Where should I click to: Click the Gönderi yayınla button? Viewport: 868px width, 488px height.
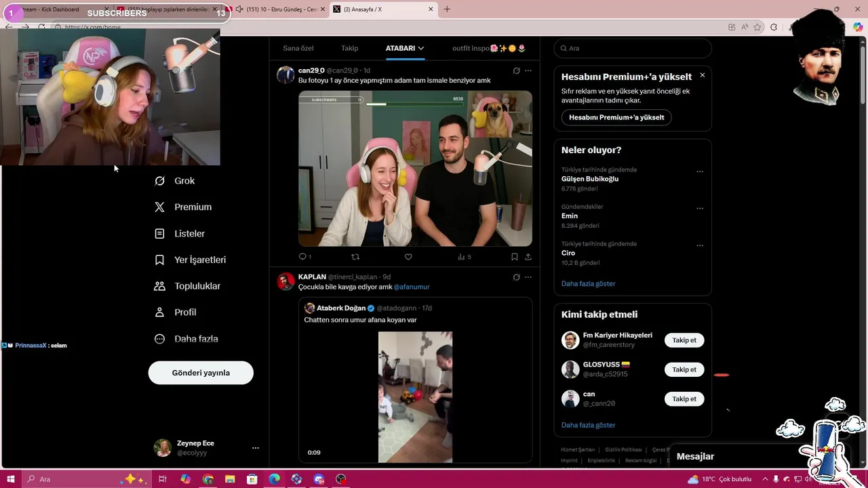tap(201, 373)
